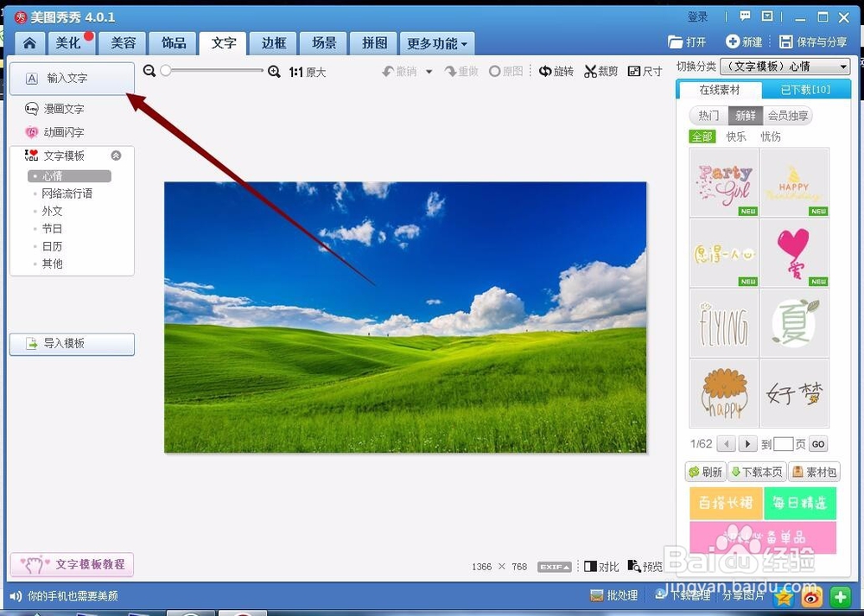The width and height of the screenshot is (864, 616).
Task: Switch to the 在线素材 tab
Action: coord(720,90)
